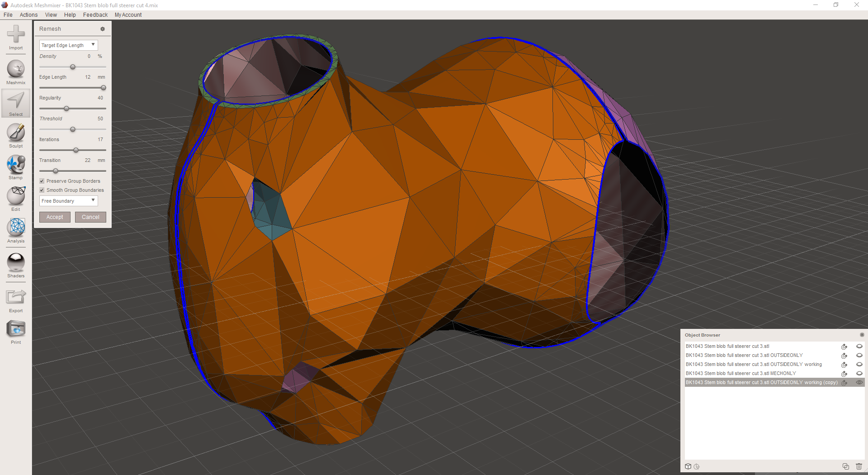Click the Remesh panel title
This screenshot has height=475, width=868.
coord(50,29)
